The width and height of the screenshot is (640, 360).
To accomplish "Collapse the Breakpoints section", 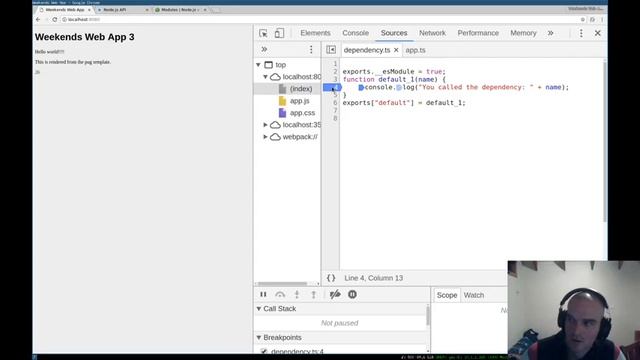I will (x=259, y=338).
